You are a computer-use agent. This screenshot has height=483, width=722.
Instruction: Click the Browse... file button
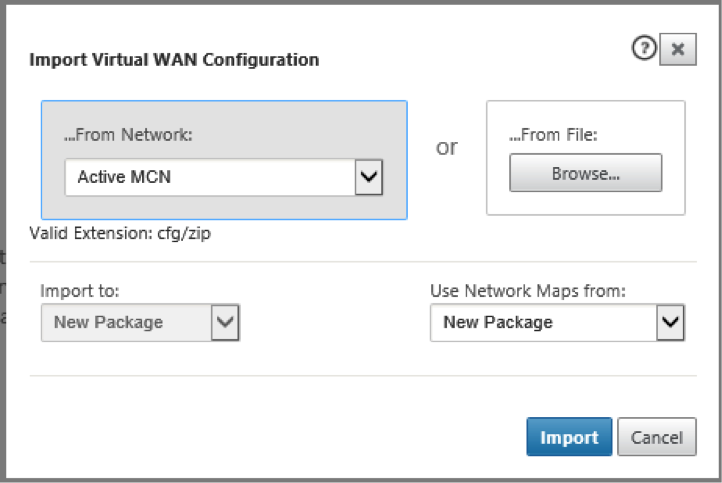(586, 173)
